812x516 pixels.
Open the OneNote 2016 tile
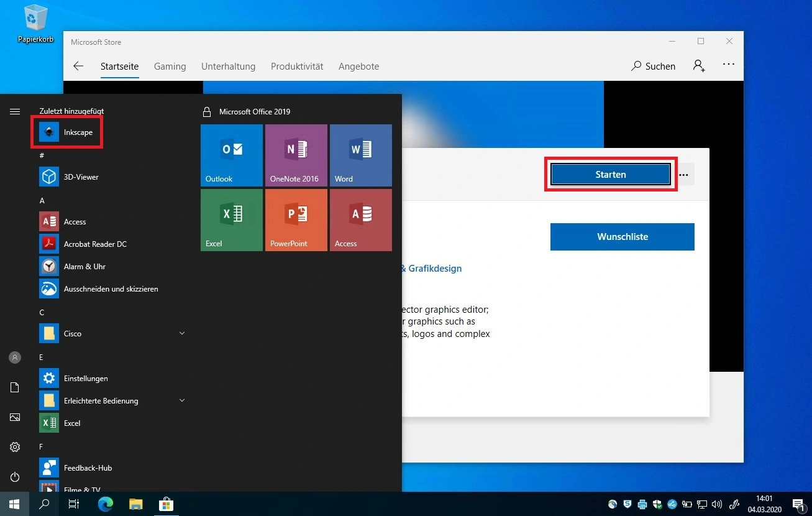(x=296, y=155)
